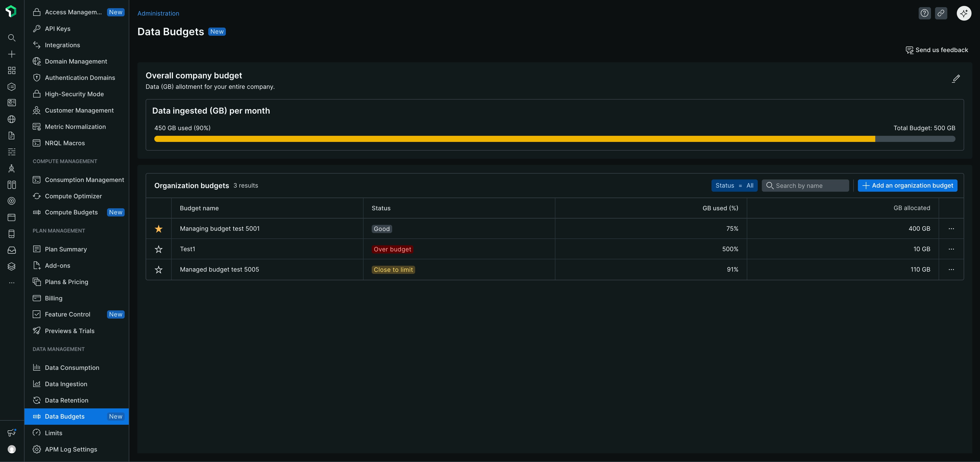Open Data Ingestion in the sidebar
Image resolution: width=980 pixels, height=462 pixels.
[66, 384]
